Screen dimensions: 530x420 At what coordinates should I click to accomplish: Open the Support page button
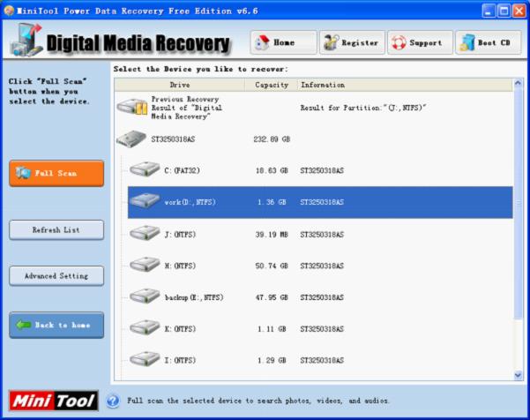(x=420, y=42)
